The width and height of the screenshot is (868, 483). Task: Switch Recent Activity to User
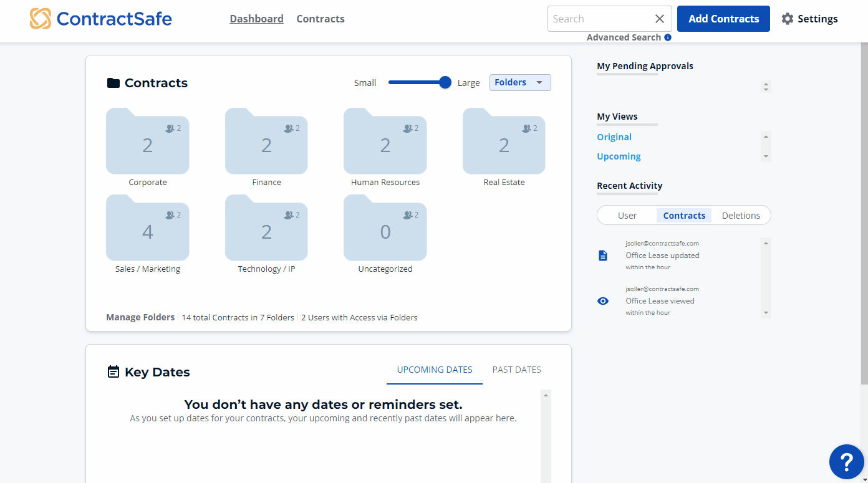point(627,216)
